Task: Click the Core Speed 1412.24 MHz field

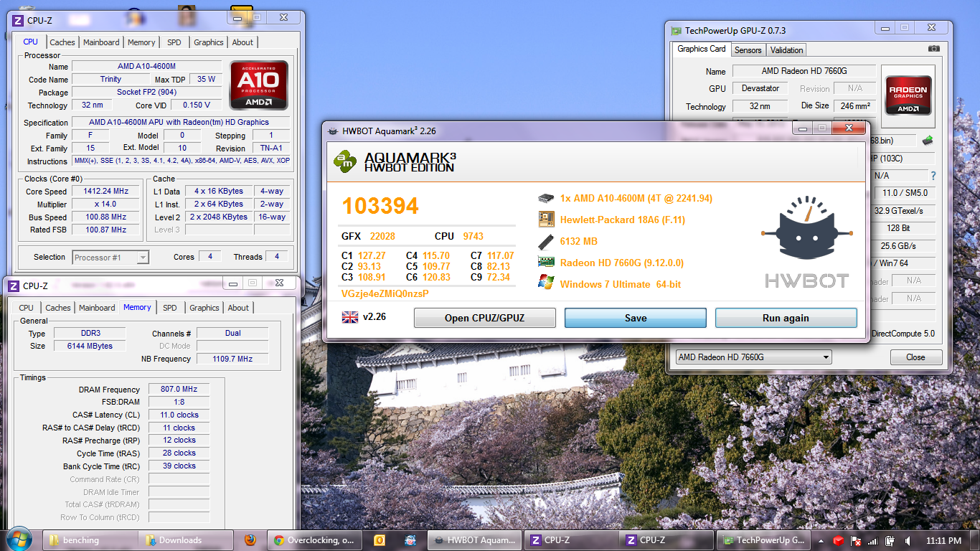Action: tap(107, 192)
